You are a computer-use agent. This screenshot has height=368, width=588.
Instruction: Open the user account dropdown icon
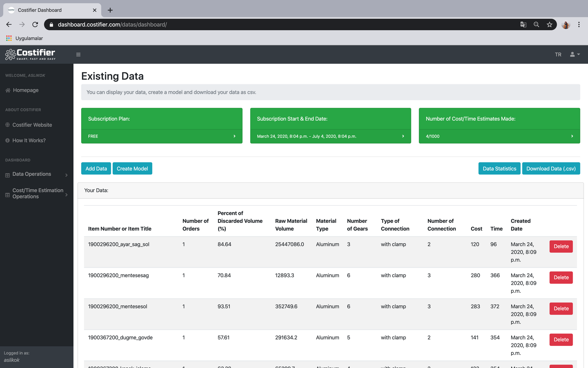(575, 54)
